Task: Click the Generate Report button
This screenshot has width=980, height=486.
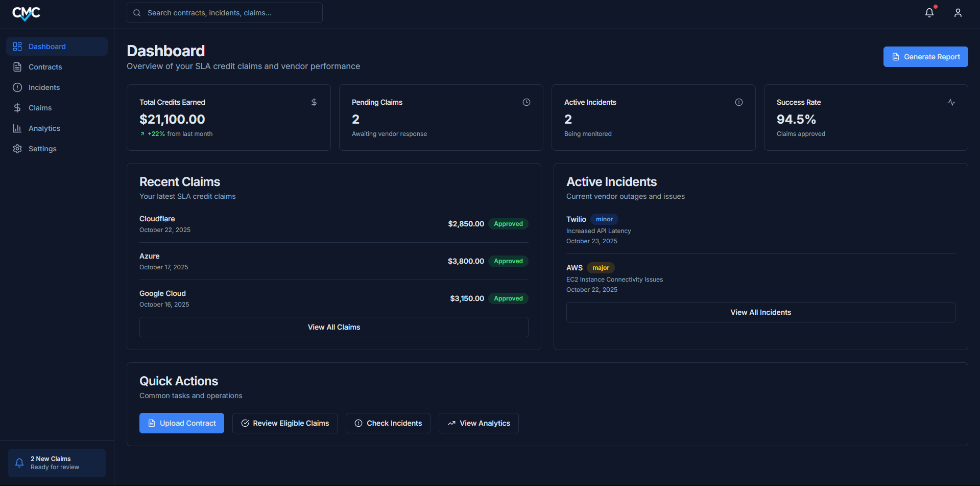Action: tap(925, 57)
